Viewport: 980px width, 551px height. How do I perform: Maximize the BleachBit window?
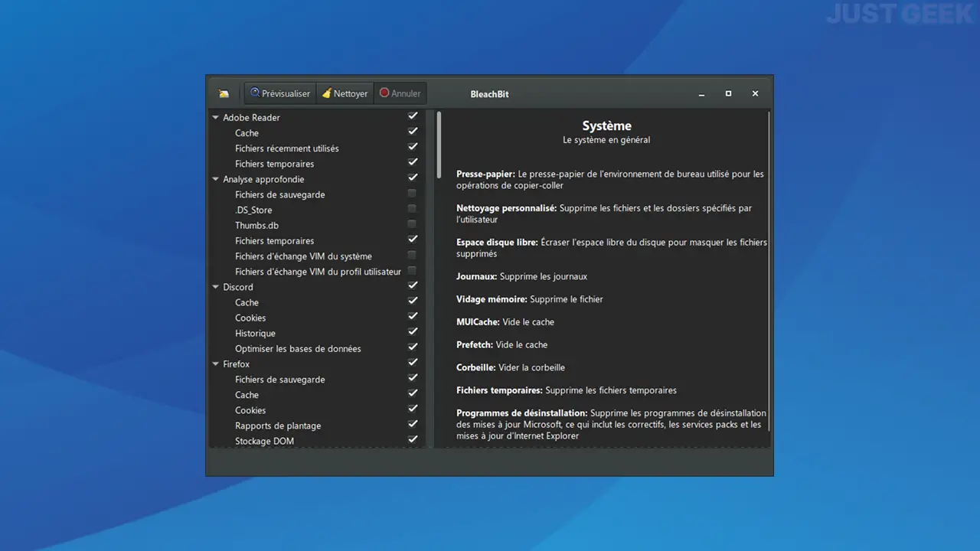728,93
